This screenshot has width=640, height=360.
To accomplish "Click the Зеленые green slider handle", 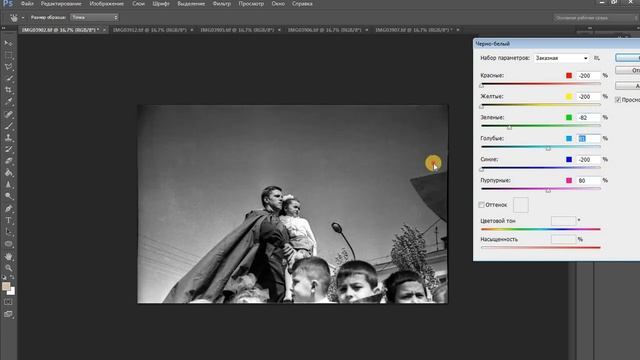I will [509, 128].
